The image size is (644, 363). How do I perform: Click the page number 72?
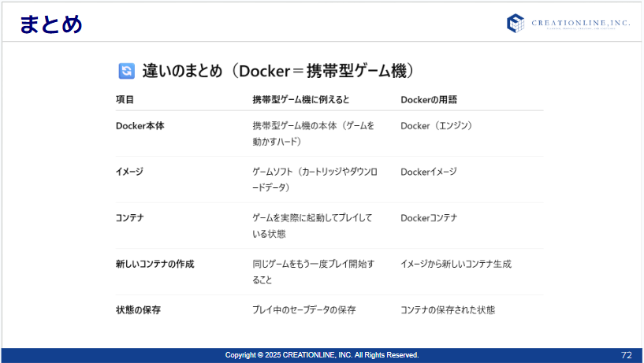pos(626,355)
